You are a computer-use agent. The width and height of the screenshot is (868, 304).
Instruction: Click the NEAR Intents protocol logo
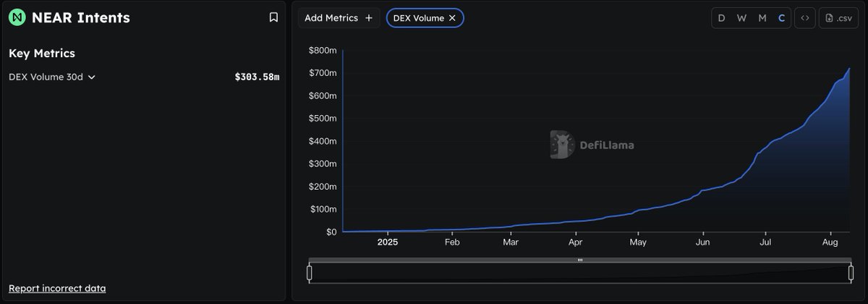17,18
